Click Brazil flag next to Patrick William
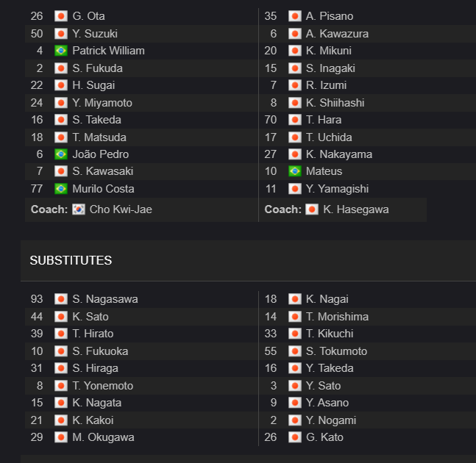476x463 pixels. click(x=61, y=51)
